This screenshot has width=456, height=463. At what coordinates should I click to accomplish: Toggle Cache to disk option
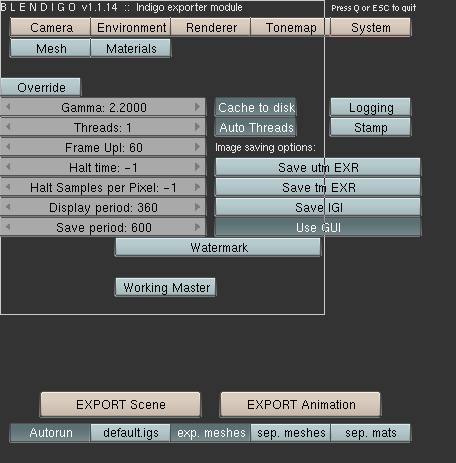256,107
